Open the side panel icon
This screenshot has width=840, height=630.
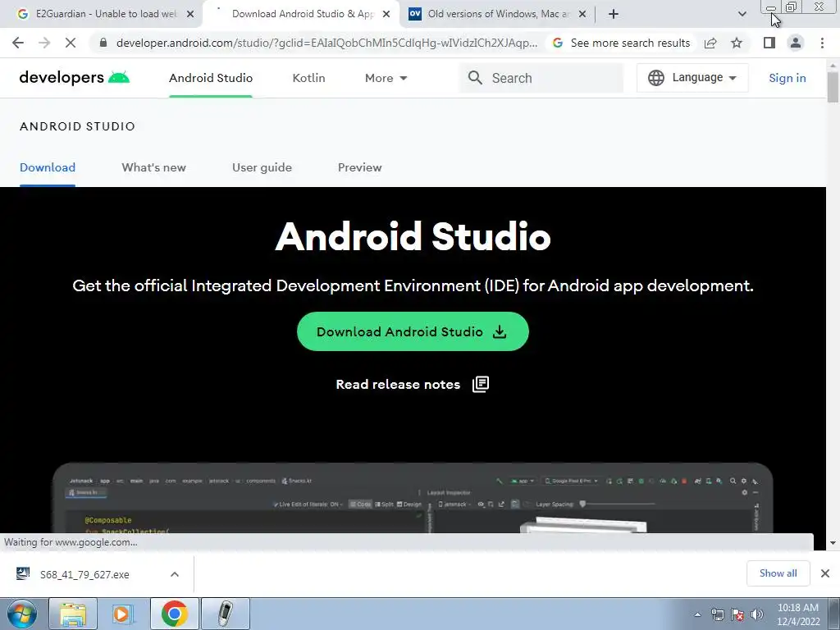[x=769, y=43]
